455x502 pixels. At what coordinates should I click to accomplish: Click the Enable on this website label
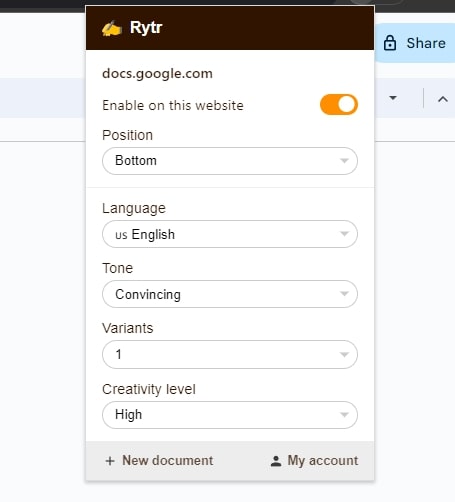[x=173, y=105]
